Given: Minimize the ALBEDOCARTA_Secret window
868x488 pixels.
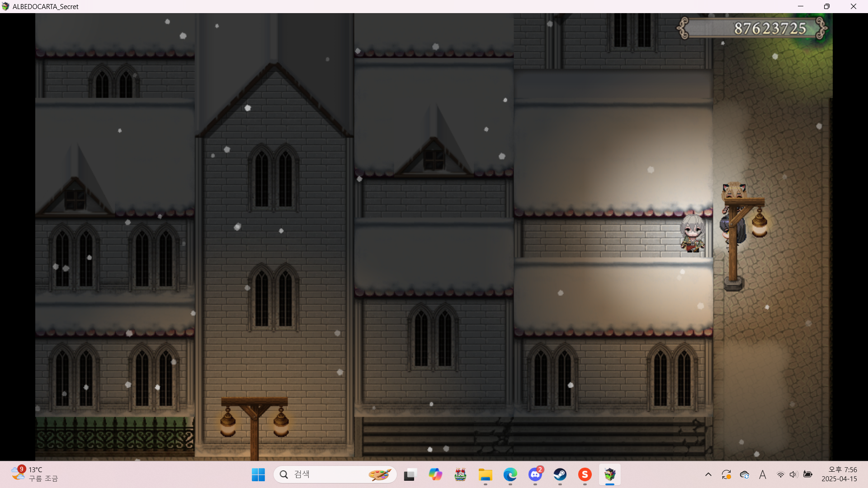Looking at the screenshot, I should (x=801, y=6).
